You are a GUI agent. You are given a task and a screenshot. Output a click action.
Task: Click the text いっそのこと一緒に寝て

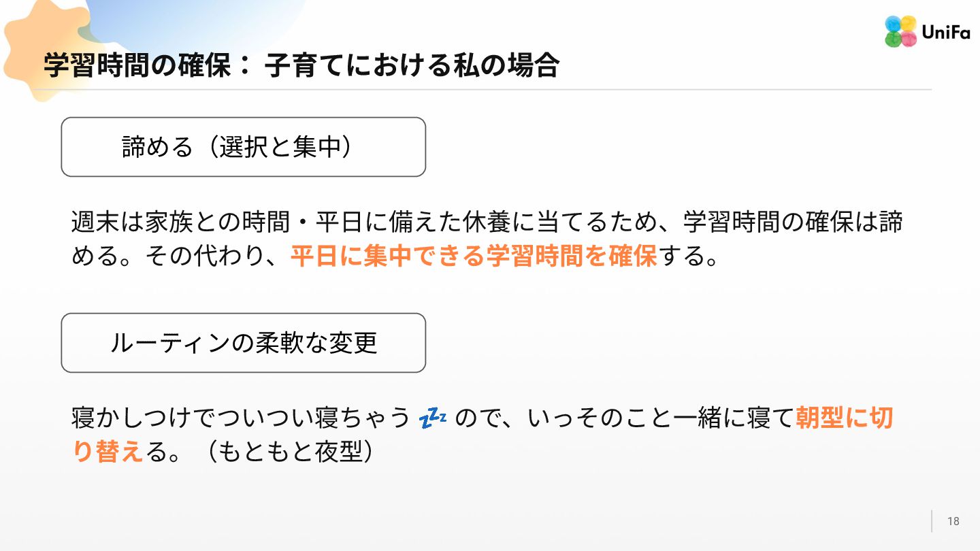coord(661,418)
